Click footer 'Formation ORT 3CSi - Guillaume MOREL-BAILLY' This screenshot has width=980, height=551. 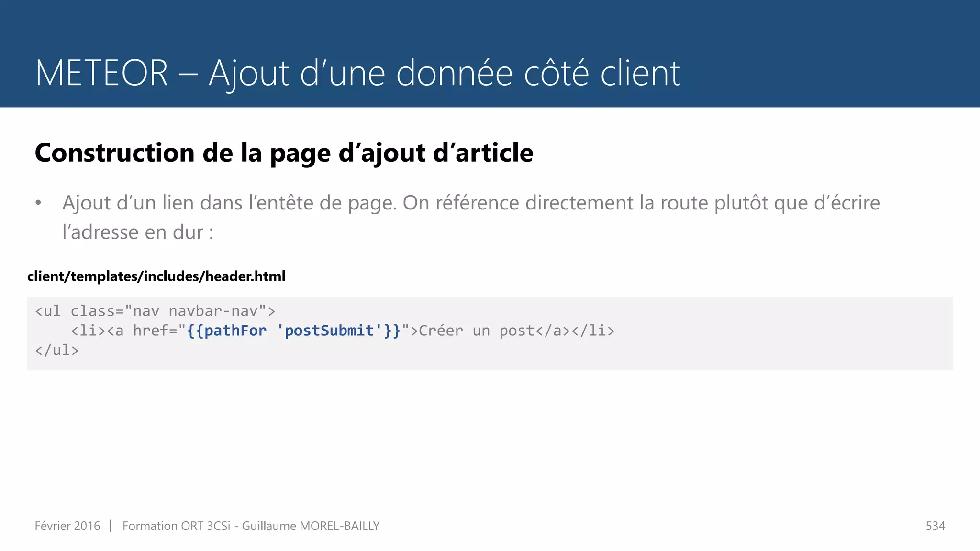coord(251,526)
